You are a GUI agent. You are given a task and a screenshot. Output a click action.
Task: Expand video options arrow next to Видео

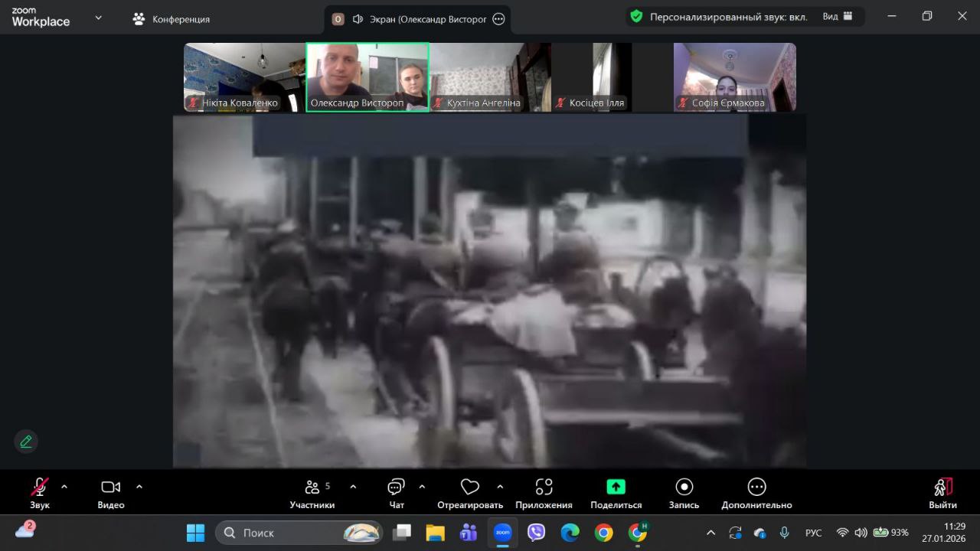(139, 487)
